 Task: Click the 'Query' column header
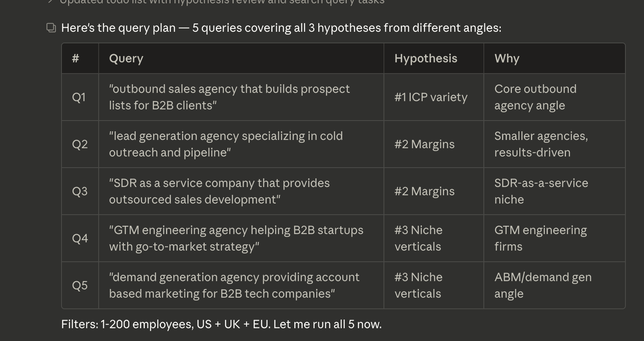[x=126, y=59]
